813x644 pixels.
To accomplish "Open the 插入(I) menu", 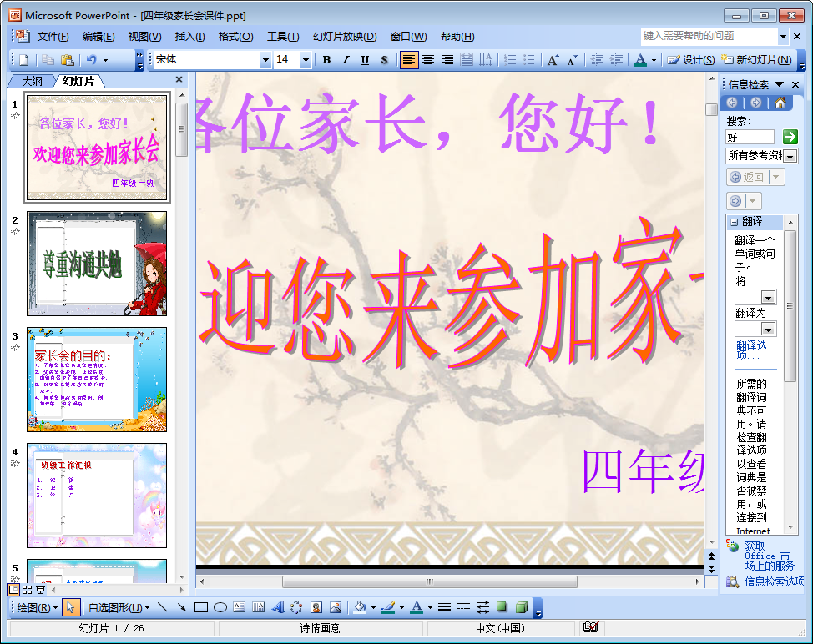I will [189, 36].
